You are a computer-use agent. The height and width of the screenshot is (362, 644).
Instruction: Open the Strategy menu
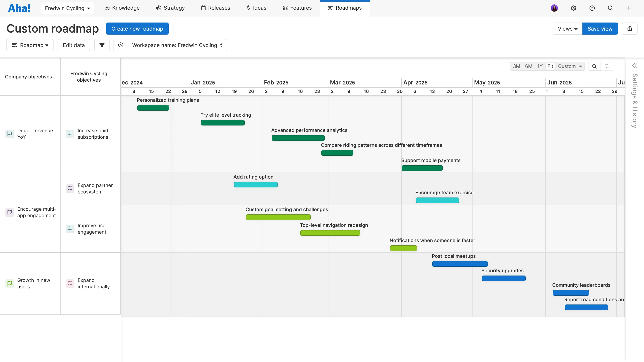(170, 8)
